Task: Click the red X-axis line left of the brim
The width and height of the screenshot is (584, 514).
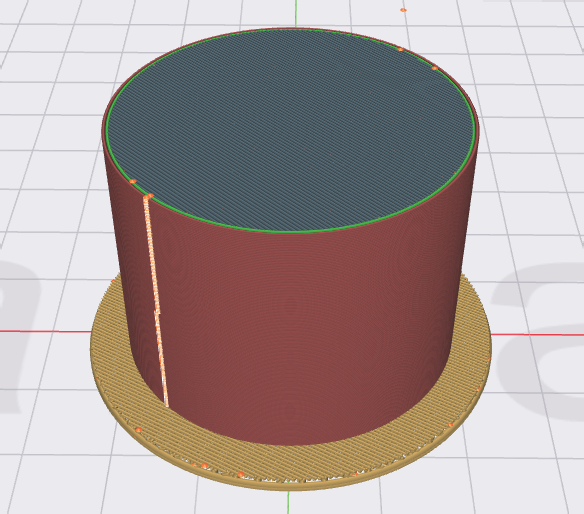Action: coord(45,331)
